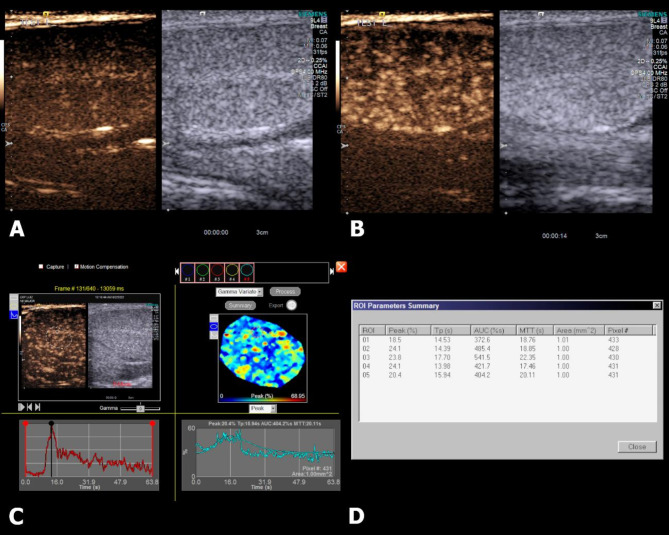Click the red start marker on time curve
This screenshot has width=669, height=535.
click(26, 423)
